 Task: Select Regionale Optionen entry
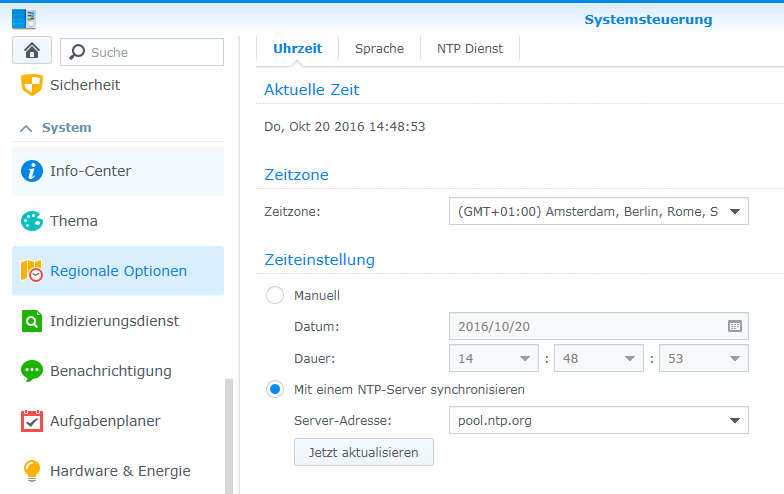coord(118,270)
